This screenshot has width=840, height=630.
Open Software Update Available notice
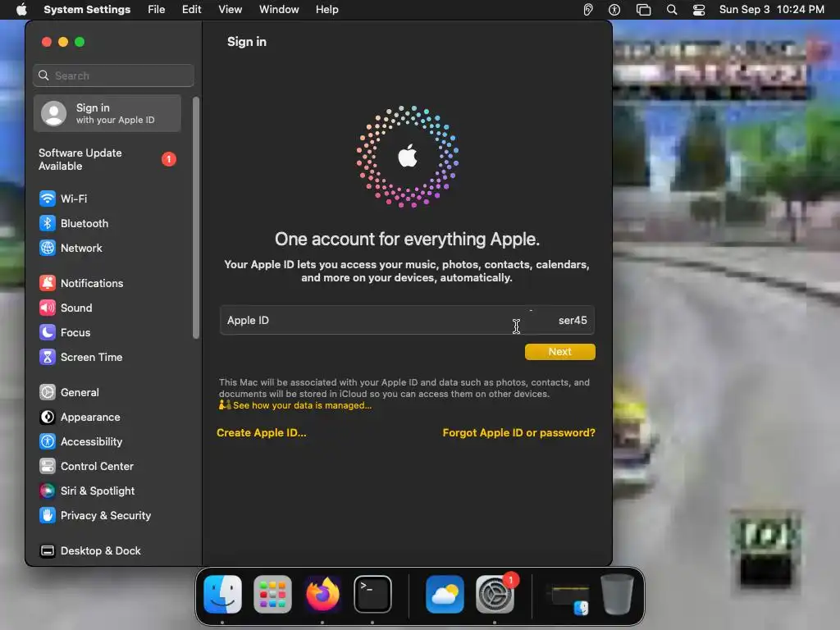pyautogui.click(x=107, y=160)
